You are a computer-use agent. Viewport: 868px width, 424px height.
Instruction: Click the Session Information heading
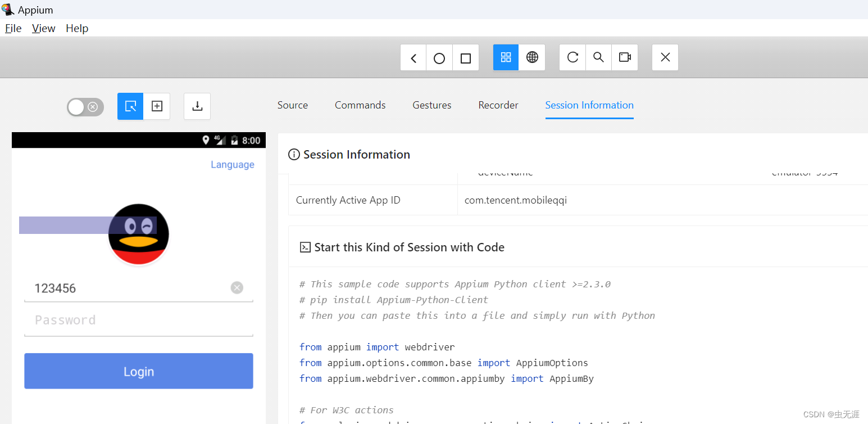pos(357,155)
